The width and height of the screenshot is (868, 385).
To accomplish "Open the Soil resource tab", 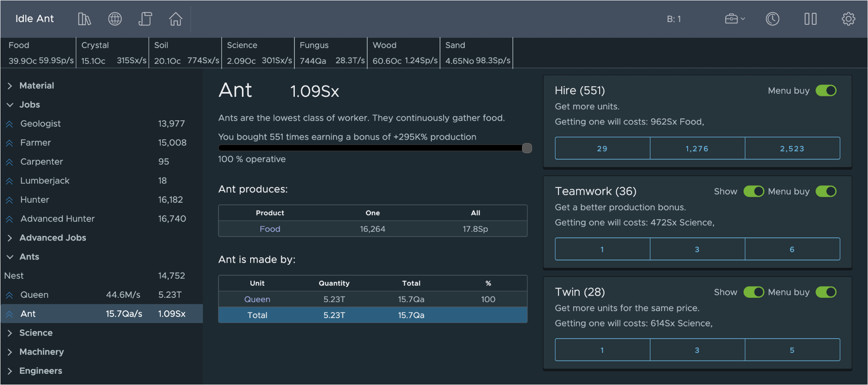I will point(186,53).
